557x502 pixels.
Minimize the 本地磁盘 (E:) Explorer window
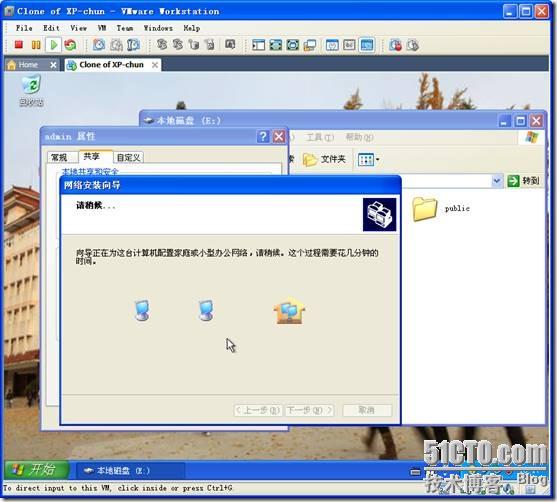[x=504, y=121]
